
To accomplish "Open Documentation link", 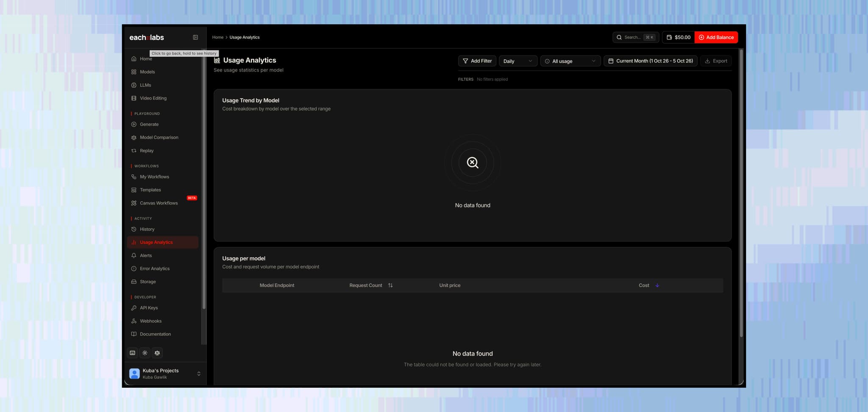I will [163, 335].
